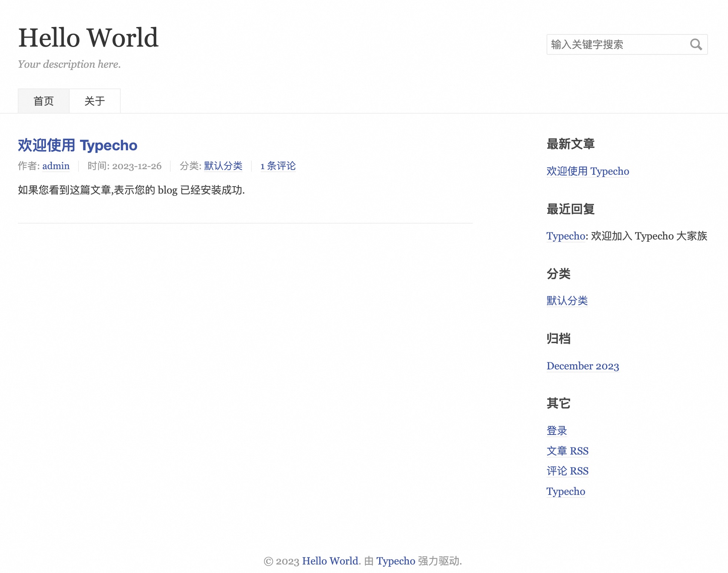Open the 首页 navigation tab
Image resolution: width=728 pixels, height=573 pixels.
pyautogui.click(x=44, y=101)
